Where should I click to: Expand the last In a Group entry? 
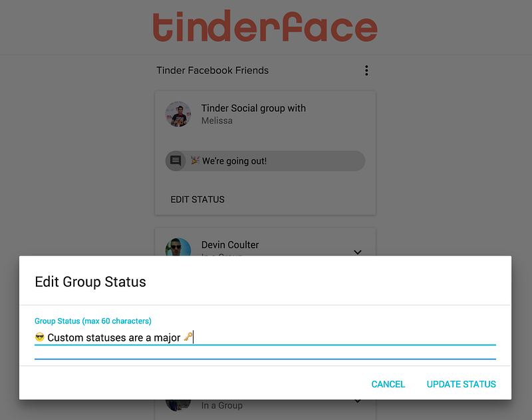click(x=357, y=401)
